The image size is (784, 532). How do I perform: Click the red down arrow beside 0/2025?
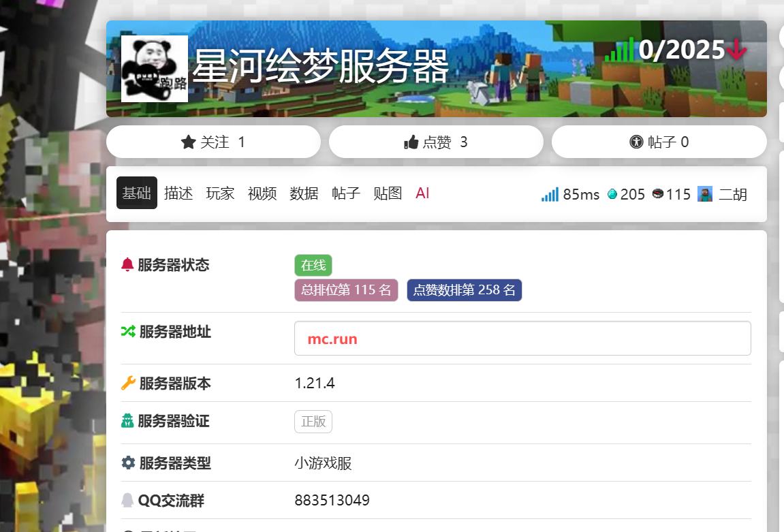click(736, 50)
